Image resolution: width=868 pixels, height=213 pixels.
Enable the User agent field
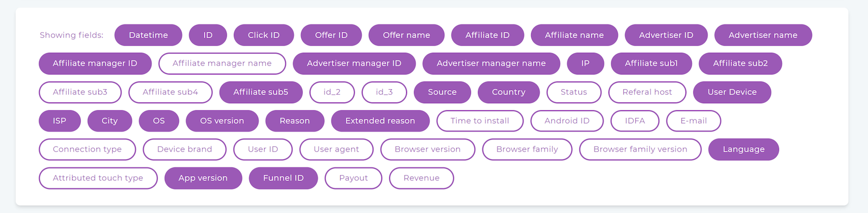tap(336, 149)
